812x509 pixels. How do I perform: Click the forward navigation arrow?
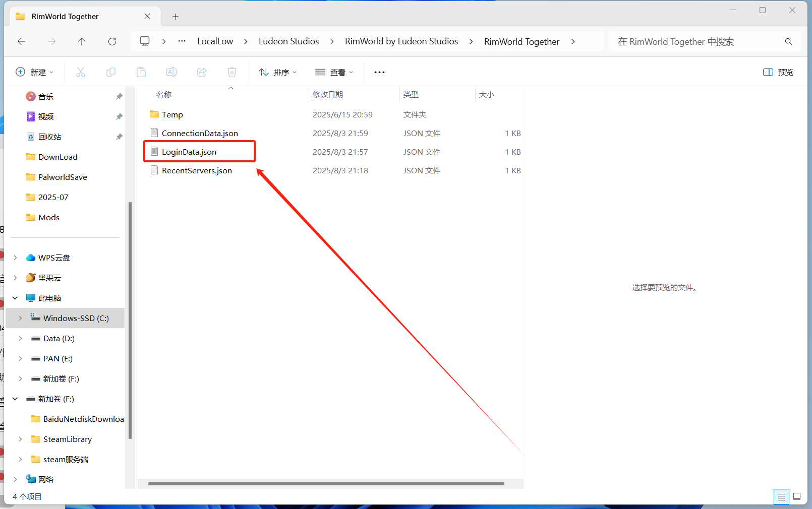[x=51, y=41]
